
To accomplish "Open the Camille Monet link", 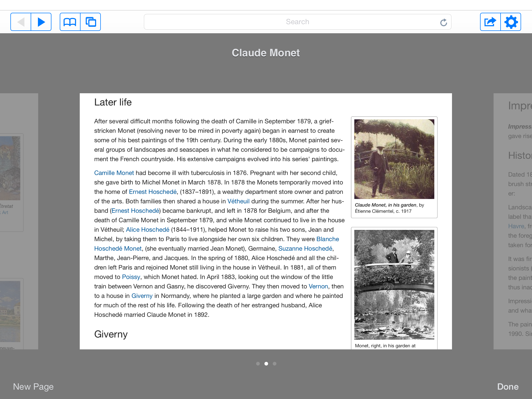I will tap(114, 173).
